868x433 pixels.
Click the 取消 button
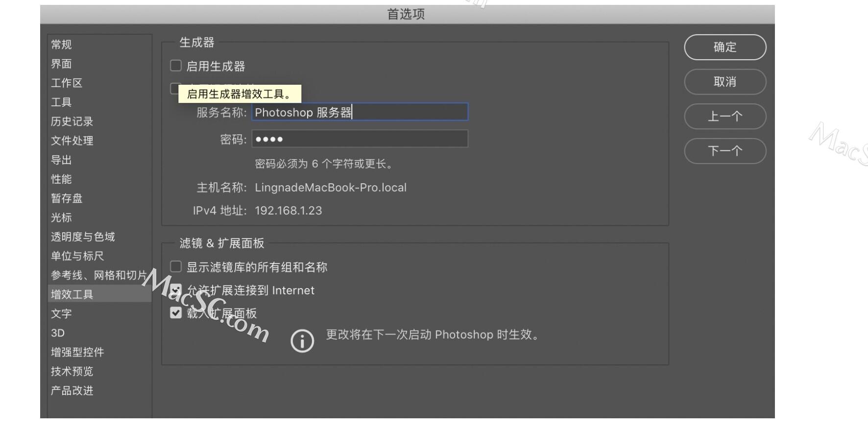click(725, 82)
